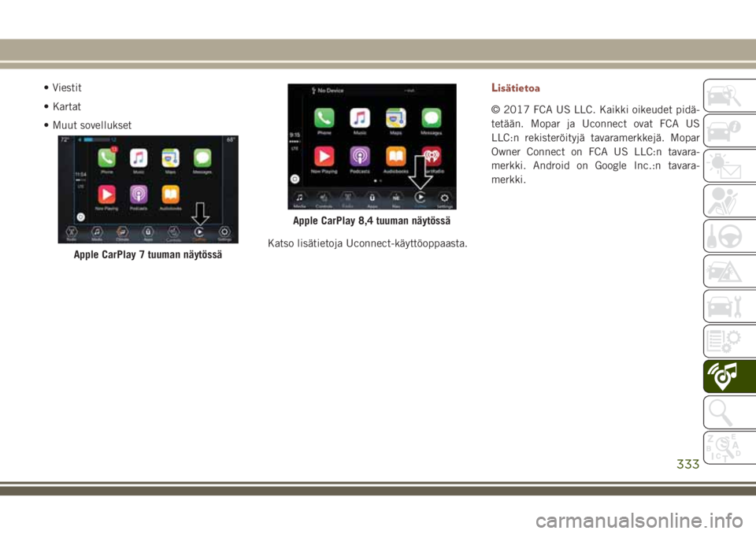Select Radio in the 7-inch screen bottom bar
Image resolution: width=756 pixels, height=534 pixels.
click(x=72, y=233)
